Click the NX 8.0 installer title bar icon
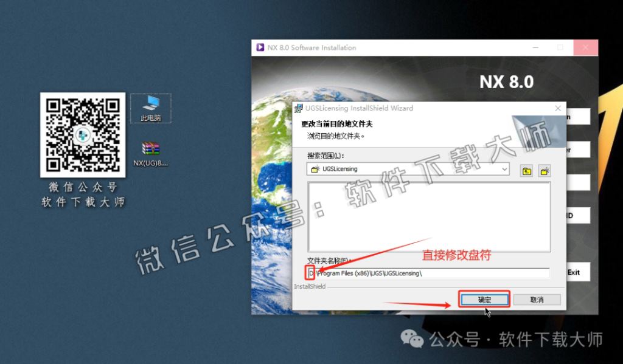This screenshot has height=364, width=623. (260, 47)
